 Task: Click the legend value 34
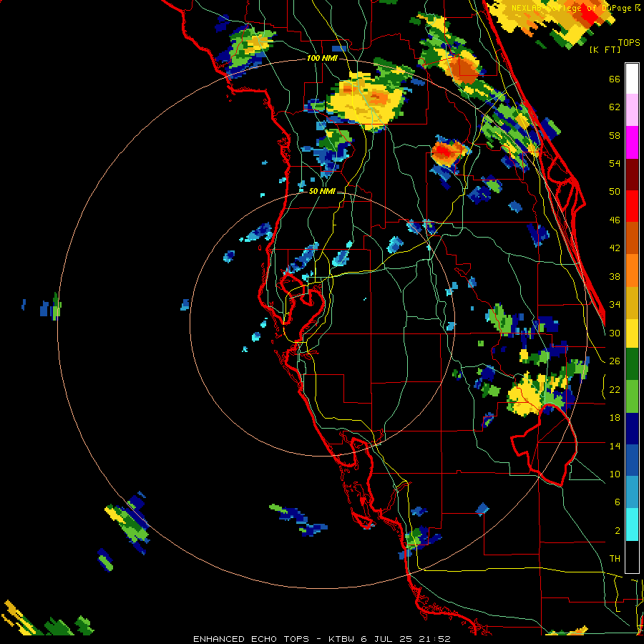[x=615, y=305]
